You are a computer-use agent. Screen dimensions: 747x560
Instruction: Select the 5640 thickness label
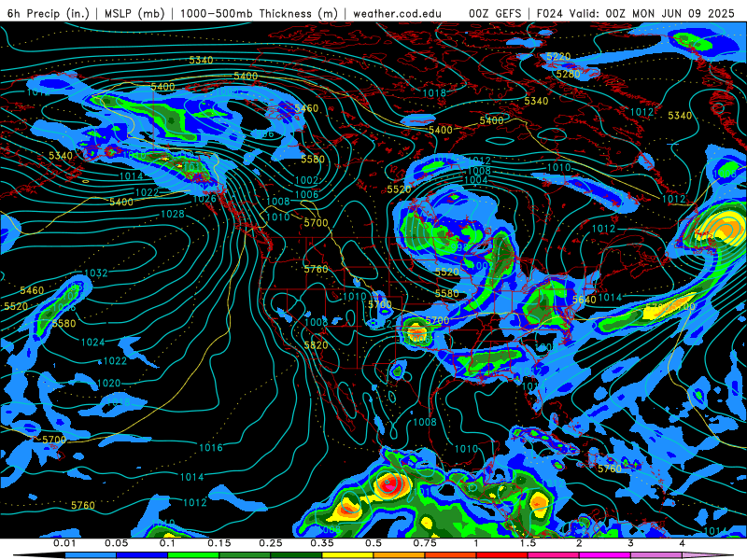(585, 300)
